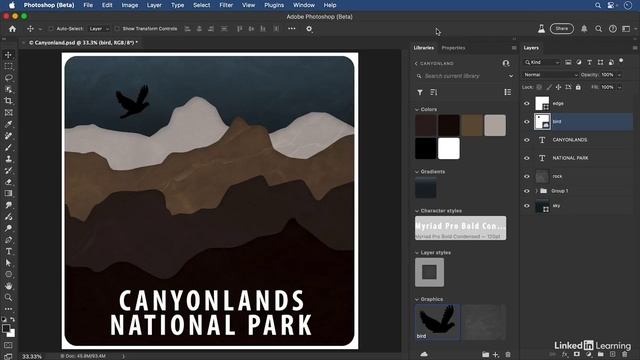
Task: Open the Filter menu
Action: click(x=226, y=5)
